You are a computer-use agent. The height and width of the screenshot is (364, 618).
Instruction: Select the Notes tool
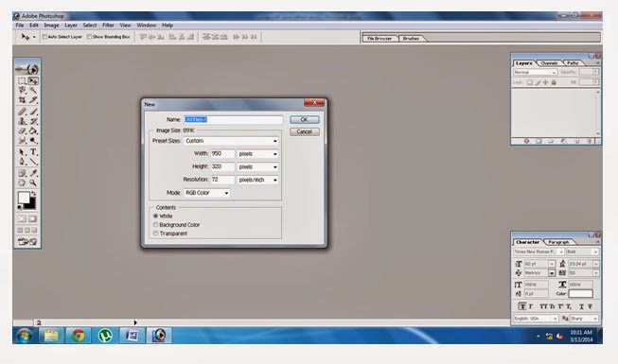[22, 173]
